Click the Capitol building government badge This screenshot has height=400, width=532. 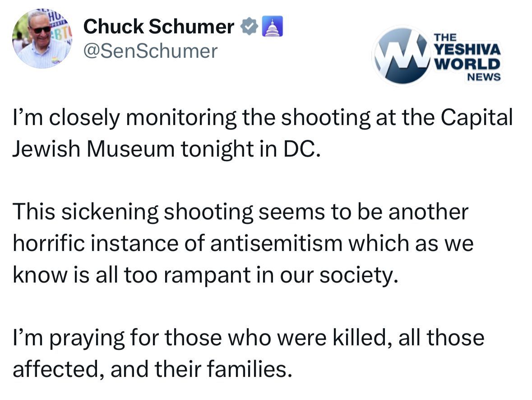coord(272,27)
